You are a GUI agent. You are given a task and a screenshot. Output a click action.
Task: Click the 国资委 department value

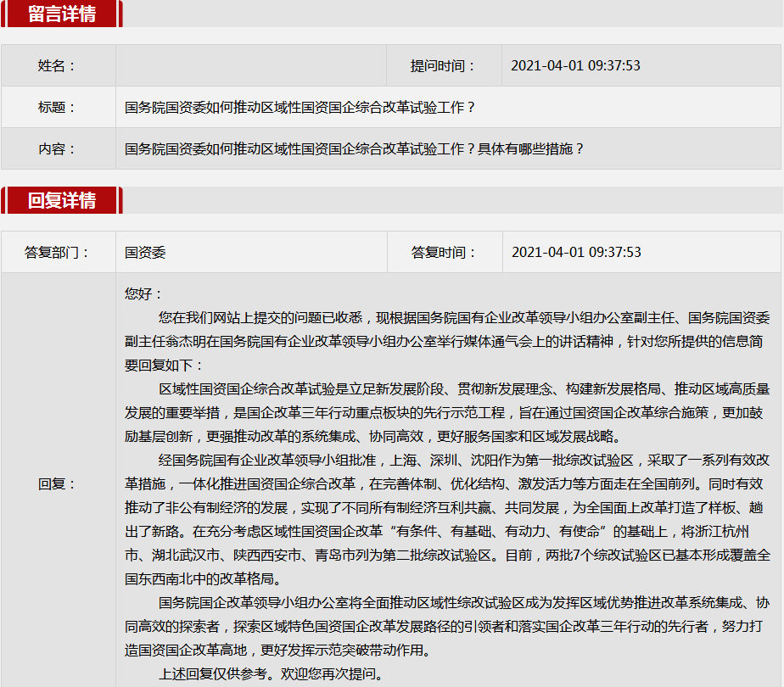click(x=145, y=253)
